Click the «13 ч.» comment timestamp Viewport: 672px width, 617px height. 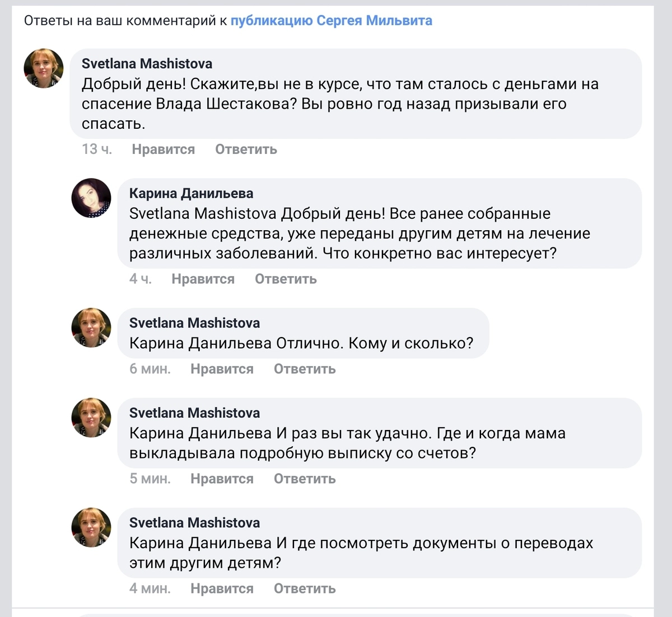(x=97, y=149)
